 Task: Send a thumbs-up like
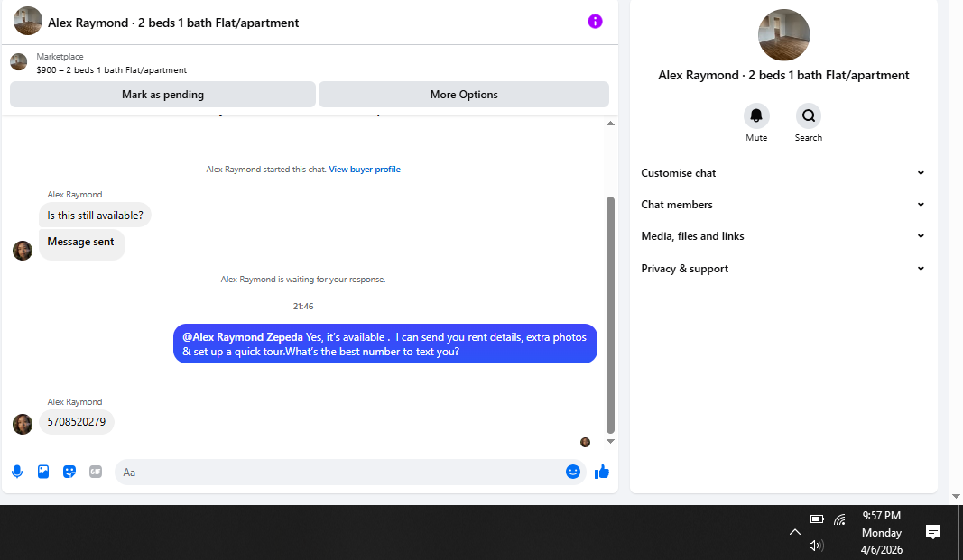coord(602,472)
